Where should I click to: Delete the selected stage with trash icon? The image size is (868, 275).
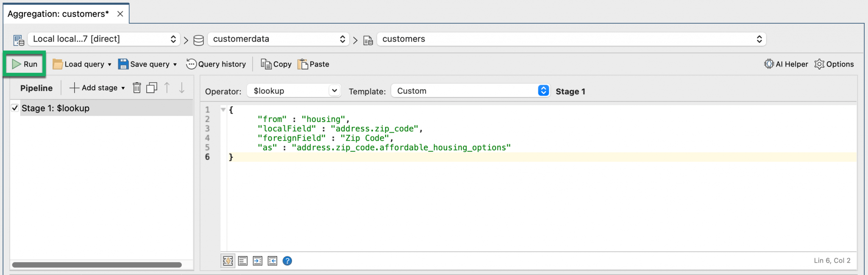[x=137, y=88]
